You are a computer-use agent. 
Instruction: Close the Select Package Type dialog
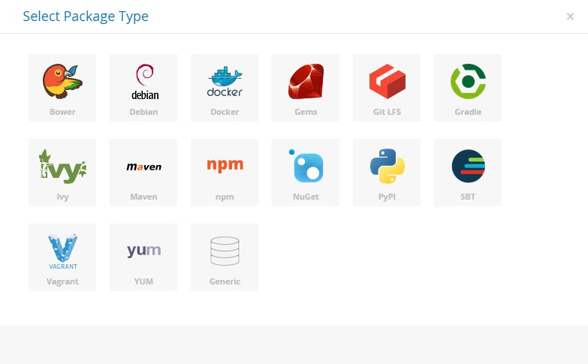pos(570,16)
